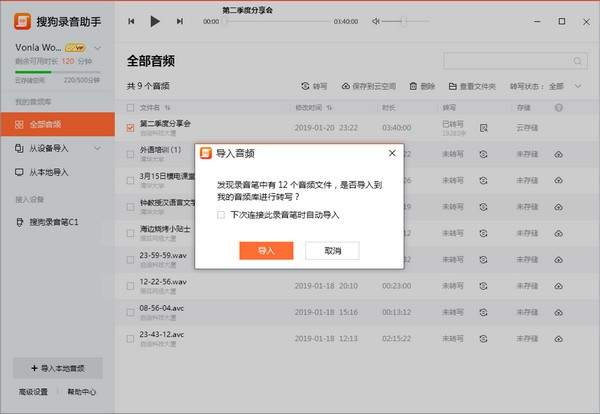Skip to the next track
This screenshot has height=414, width=600.
pos(179,21)
